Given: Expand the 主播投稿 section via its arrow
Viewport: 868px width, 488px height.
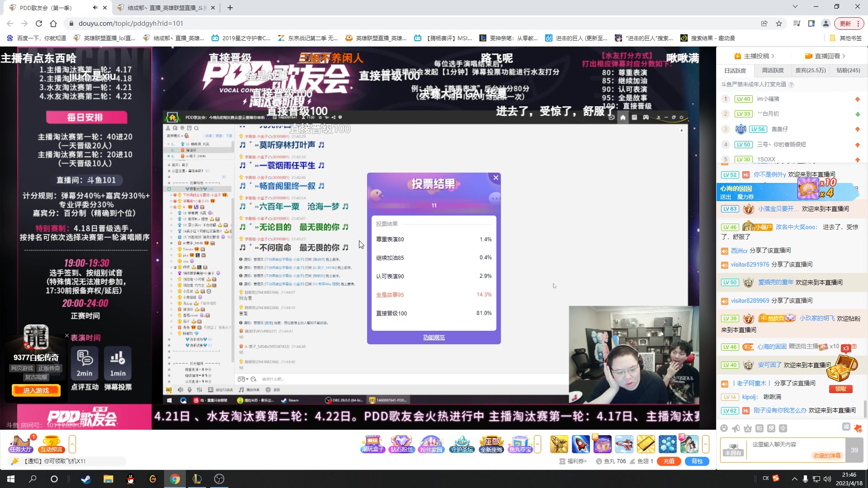Looking at the screenshot, I should [773, 56].
